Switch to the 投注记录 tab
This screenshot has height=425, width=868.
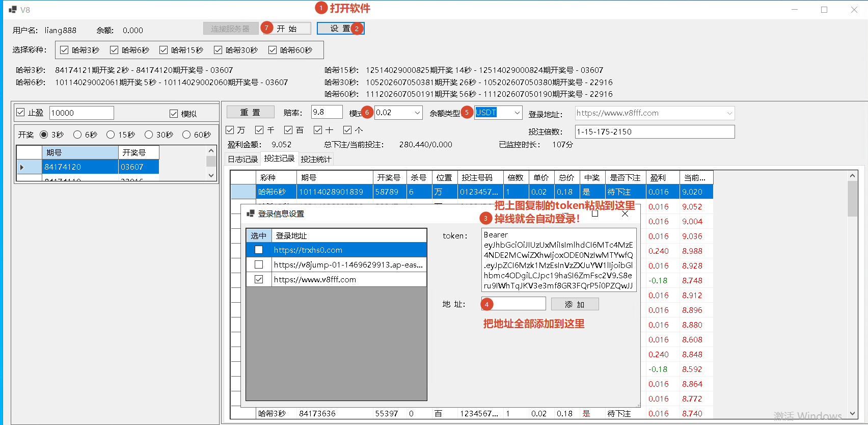[279, 158]
